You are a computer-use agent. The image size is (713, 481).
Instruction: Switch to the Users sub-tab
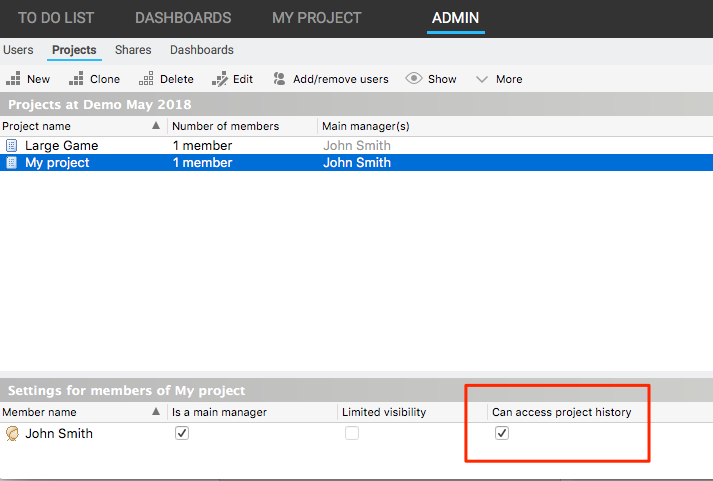(18, 50)
